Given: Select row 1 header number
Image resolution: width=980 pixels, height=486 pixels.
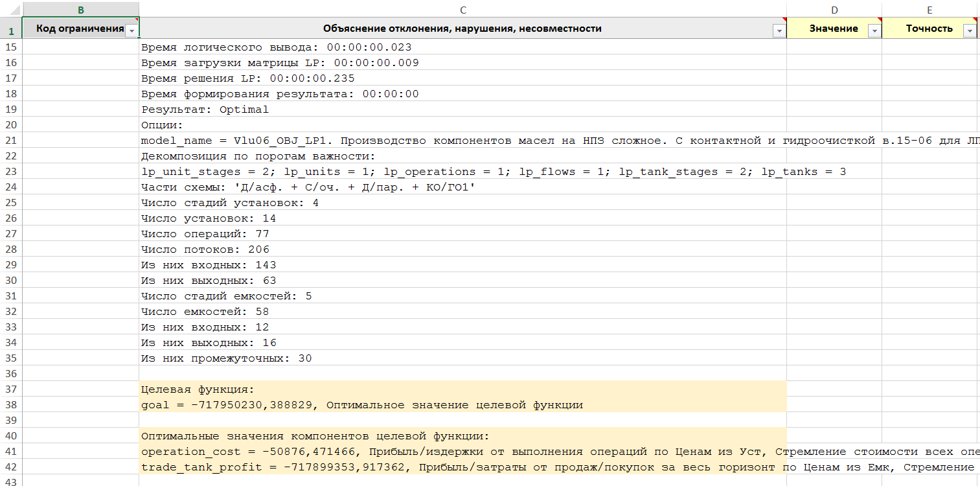Looking at the screenshot, I should click(x=10, y=30).
